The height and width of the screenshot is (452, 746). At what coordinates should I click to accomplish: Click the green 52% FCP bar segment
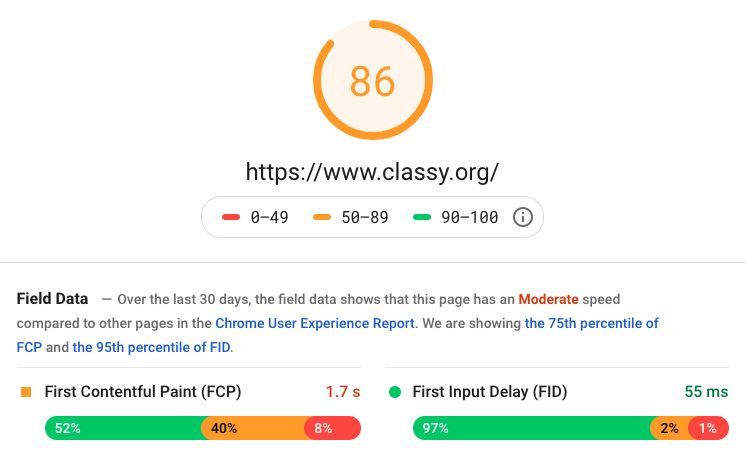coord(123,428)
